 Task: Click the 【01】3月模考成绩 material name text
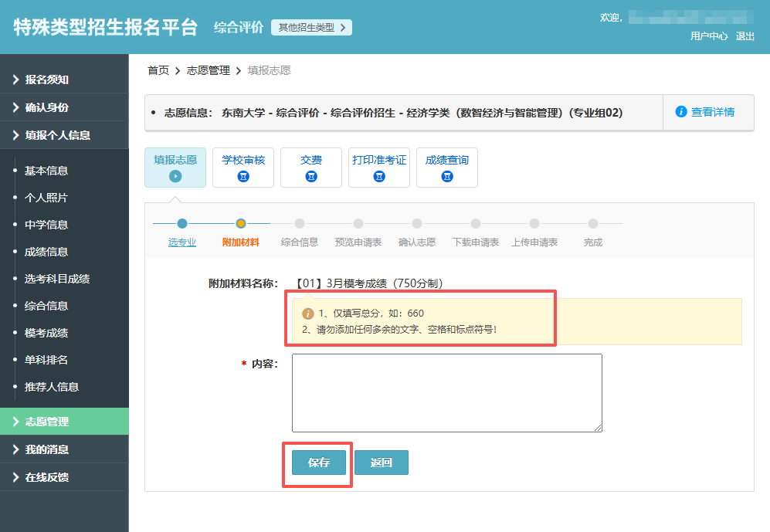click(369, 283)
